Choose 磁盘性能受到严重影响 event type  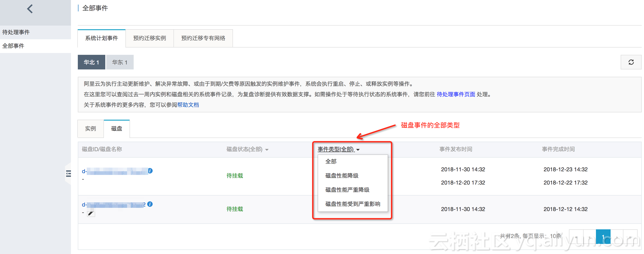(353, 204)
